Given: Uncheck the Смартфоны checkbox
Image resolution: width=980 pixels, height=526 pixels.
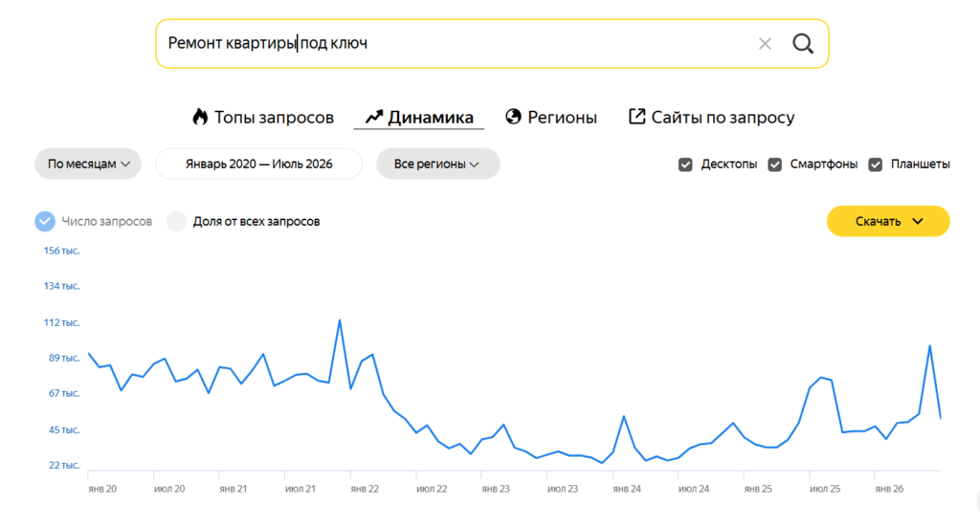Looking at the screenshot, I should (x=775, y=164).
